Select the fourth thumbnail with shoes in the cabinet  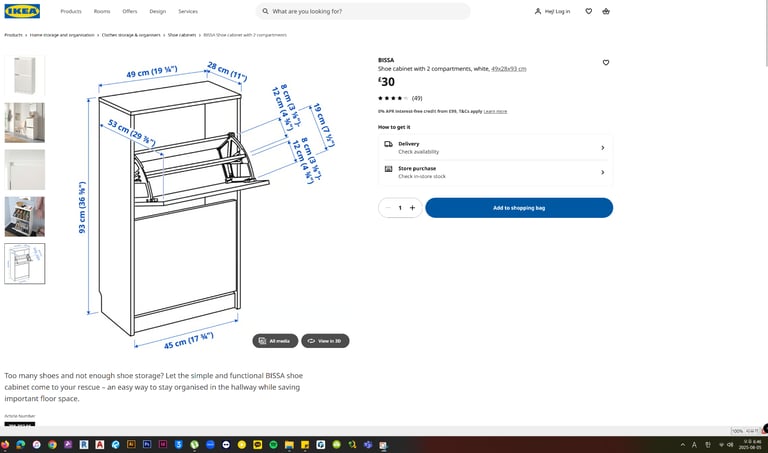coord(24,216)
